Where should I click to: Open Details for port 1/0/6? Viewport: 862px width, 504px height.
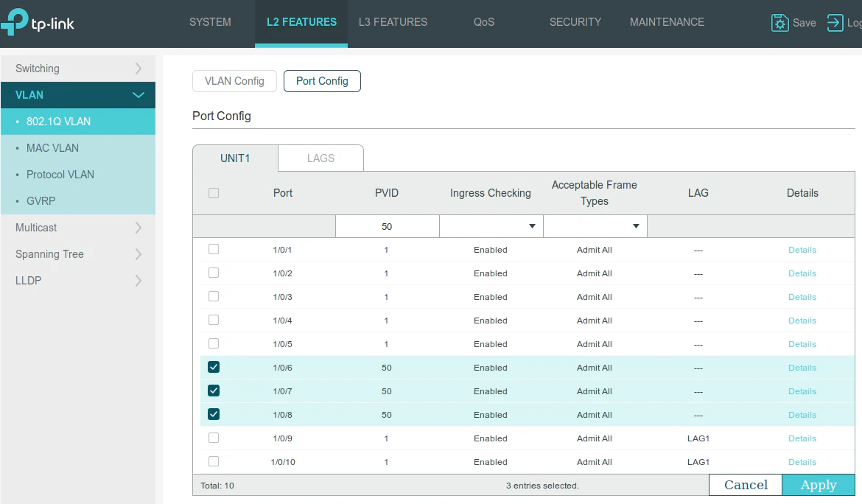(x=802, y=368)
